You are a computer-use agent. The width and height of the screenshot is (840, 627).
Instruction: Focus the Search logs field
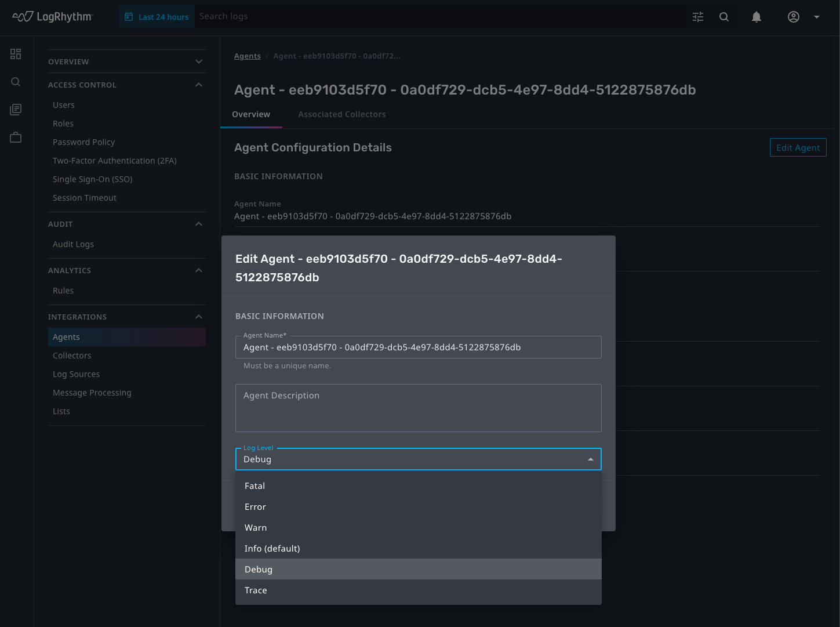tap(441, 17)
